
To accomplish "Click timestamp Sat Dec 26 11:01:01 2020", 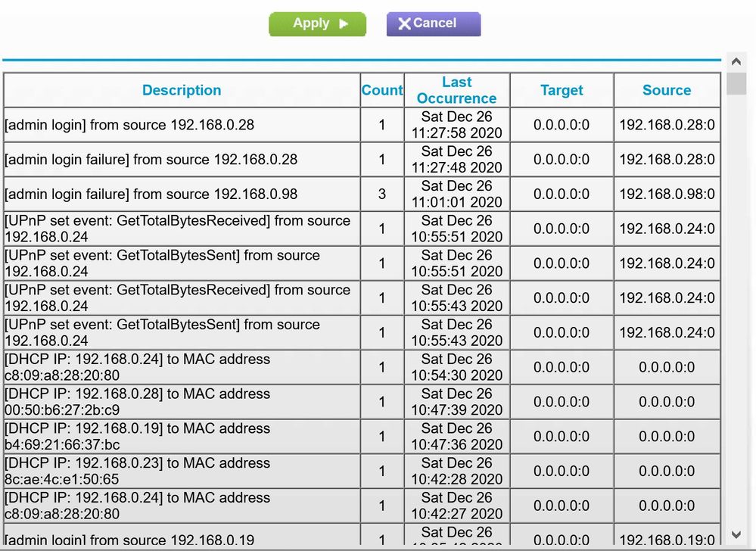I will pos(456,195).
